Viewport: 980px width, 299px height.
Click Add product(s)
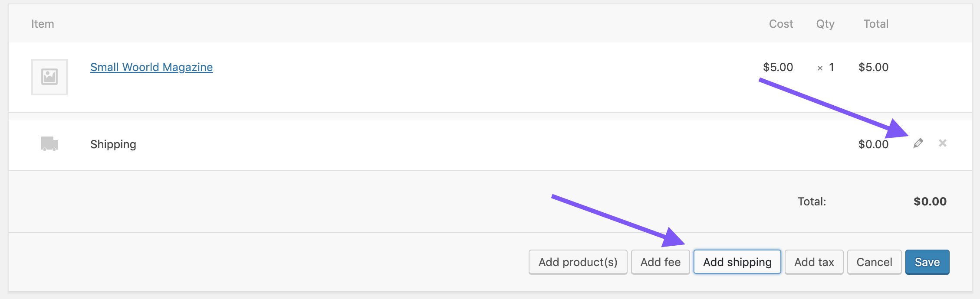[578, 262]
